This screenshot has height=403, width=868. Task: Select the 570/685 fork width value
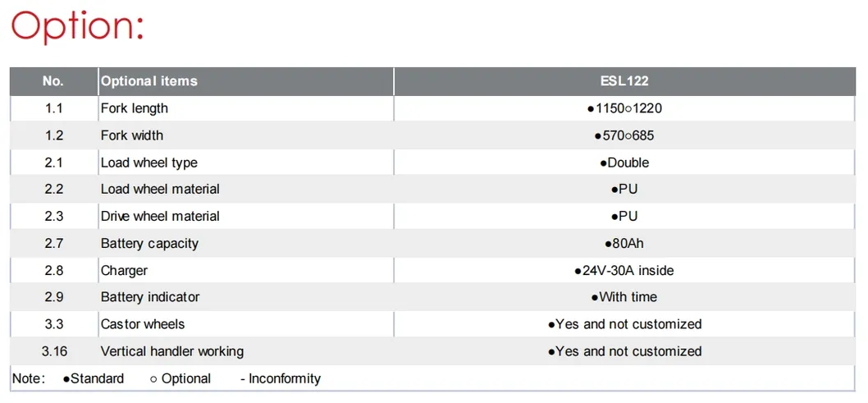(624, 135)
